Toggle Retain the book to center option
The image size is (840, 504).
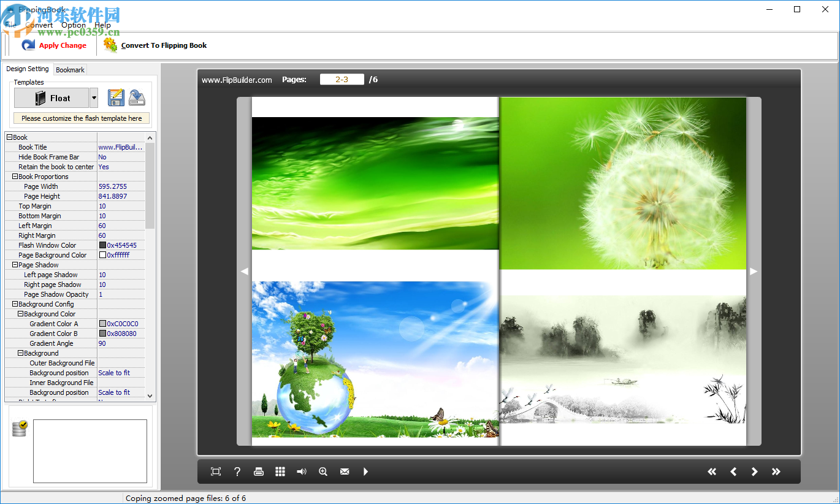[121, 166]
